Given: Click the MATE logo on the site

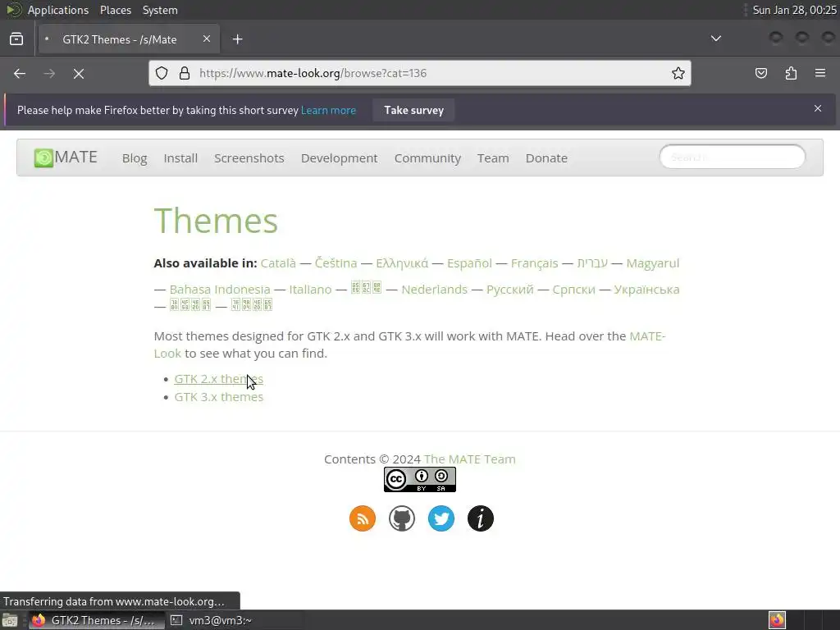Looking at the screenshot, I should (x=66, y=157).
